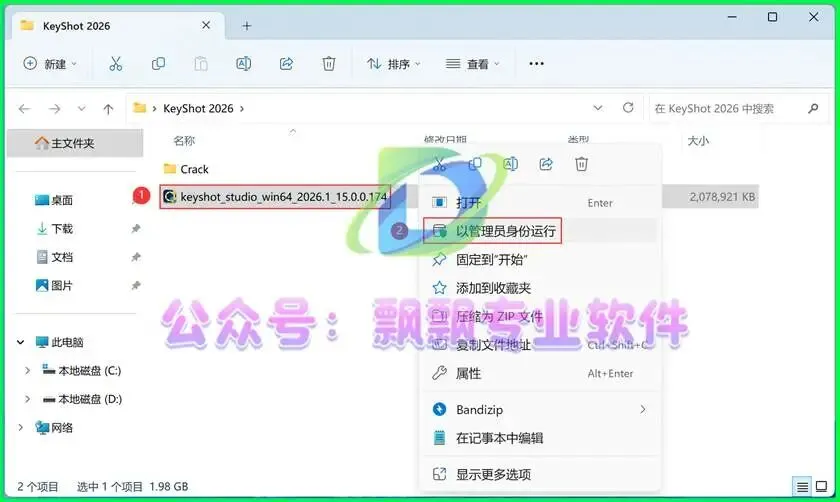Viewport: 840px width, 502px height.
Task: Switch to details view icon in status bar
Action: coord(802,486)
